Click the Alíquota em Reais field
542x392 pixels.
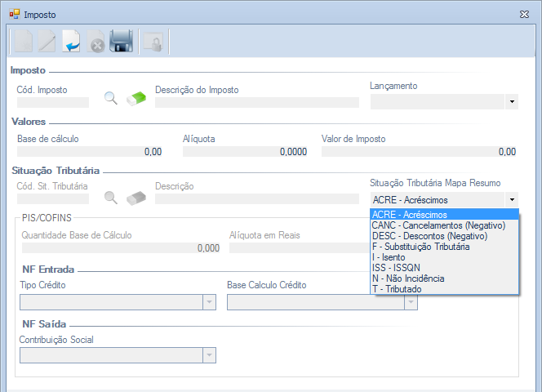click(300, 248)
